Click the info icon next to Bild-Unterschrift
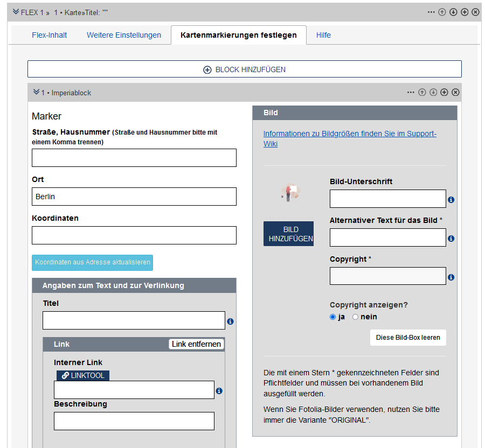The width and height of the screenshot is (485, 448). [x=452, y=199]
